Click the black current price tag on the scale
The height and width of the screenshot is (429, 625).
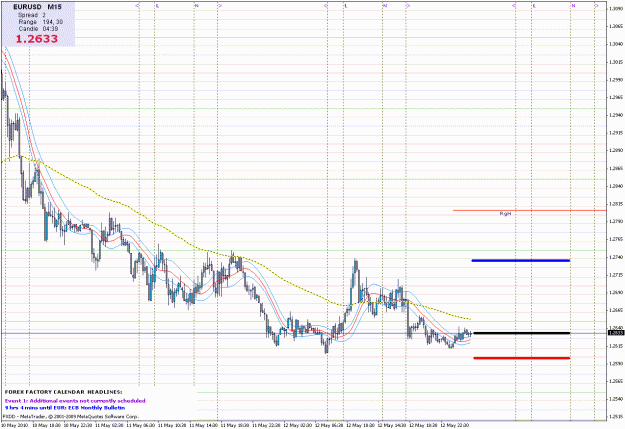(616, 333)
